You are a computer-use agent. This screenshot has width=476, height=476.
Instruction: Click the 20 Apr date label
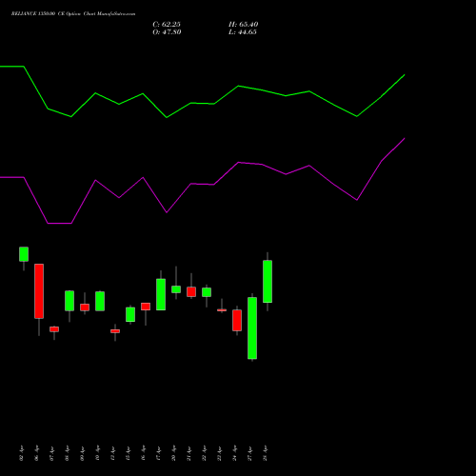tap(174, 453)
